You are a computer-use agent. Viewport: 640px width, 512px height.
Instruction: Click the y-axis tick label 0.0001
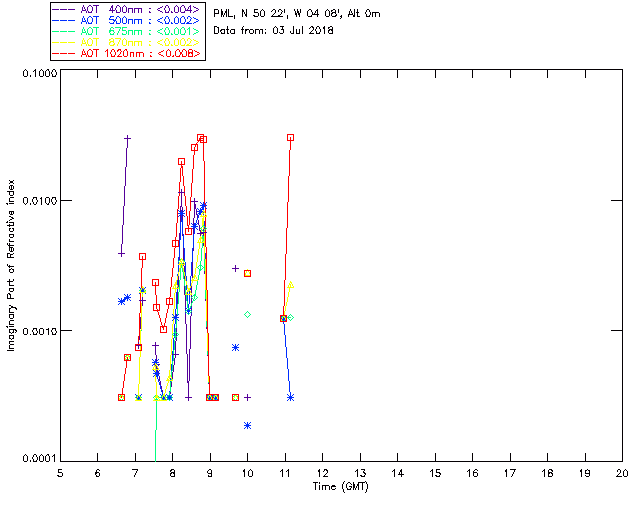(40, 458)
